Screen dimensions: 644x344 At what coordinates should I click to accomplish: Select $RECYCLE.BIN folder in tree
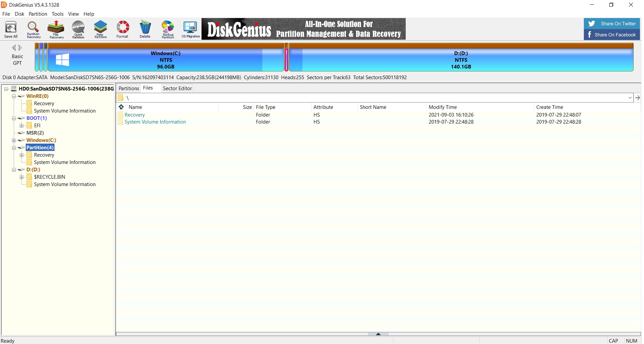coord(49,177)
